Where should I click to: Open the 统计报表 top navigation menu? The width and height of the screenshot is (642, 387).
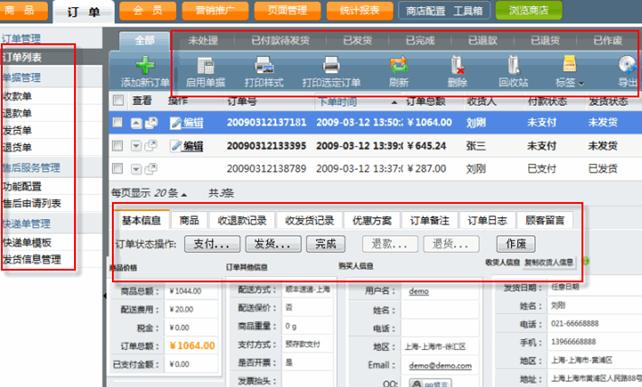point(359,11)
